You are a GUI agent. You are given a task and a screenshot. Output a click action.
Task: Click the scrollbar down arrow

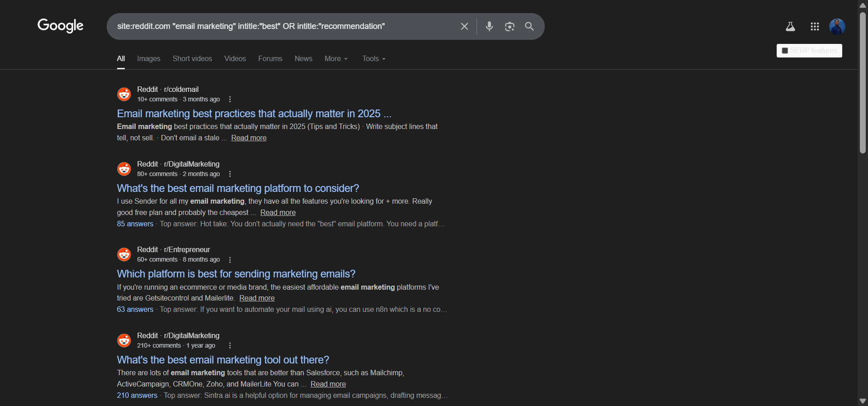863,401
